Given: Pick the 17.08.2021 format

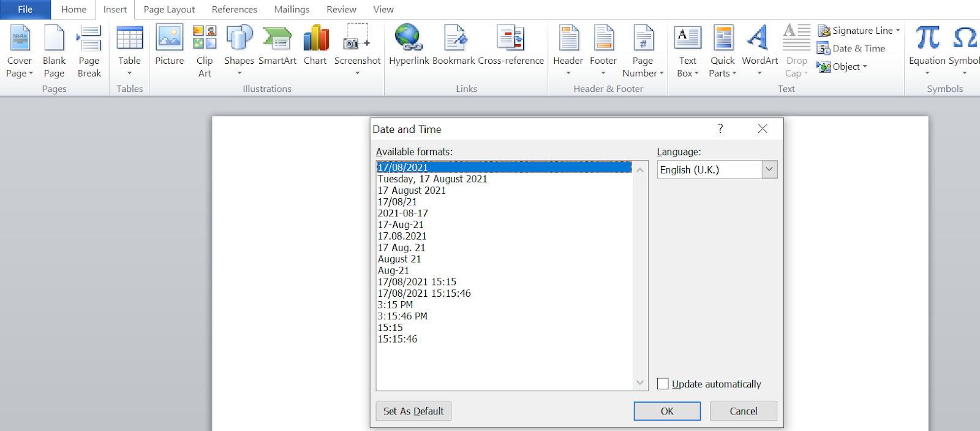Looking at the screenshot, I should click(504, 236).
